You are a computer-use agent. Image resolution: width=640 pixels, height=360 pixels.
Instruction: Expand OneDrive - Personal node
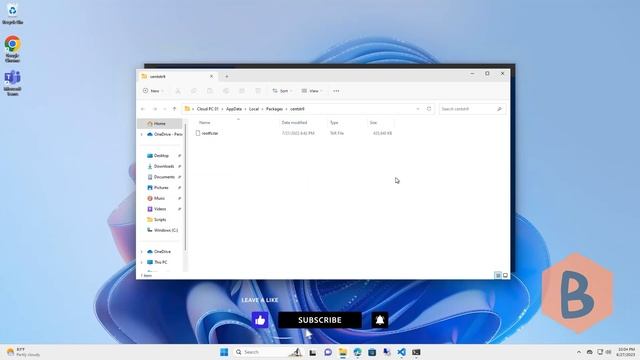pyautogui.click(x=142, y=134)
